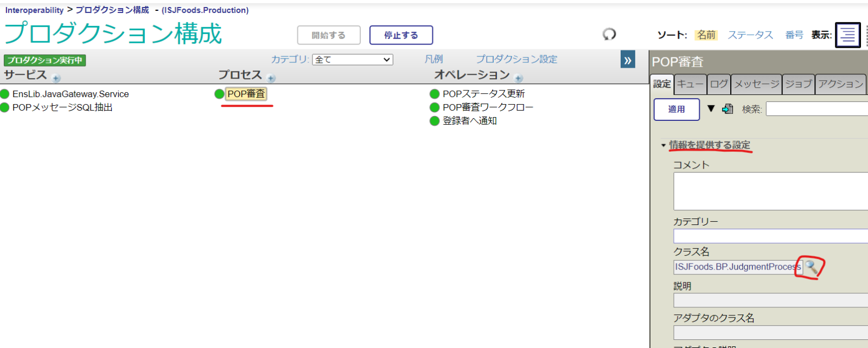Open class viewer magnifier next to クラス名
The image size is (868, 348).
click(x=810, y=266)
